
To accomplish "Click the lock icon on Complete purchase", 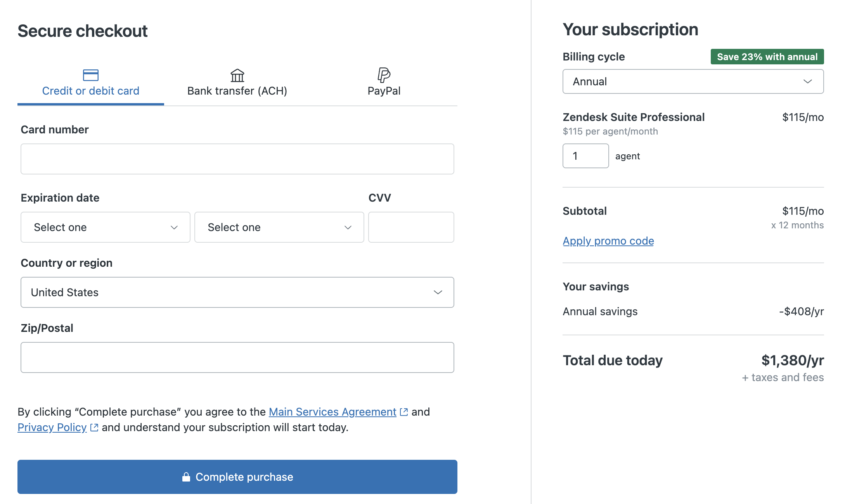I will (x=186, y=477).
